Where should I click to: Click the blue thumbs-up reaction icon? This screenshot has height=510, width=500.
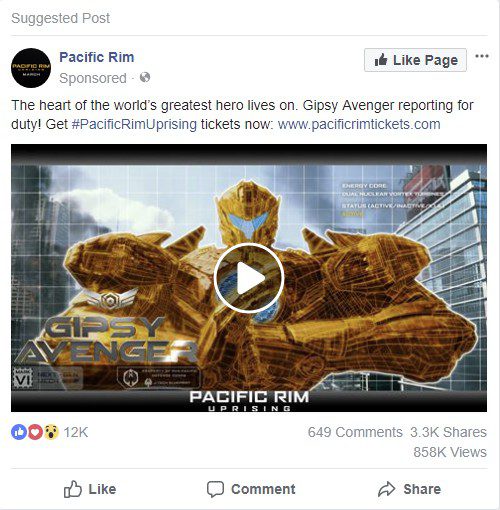[19, 432]
